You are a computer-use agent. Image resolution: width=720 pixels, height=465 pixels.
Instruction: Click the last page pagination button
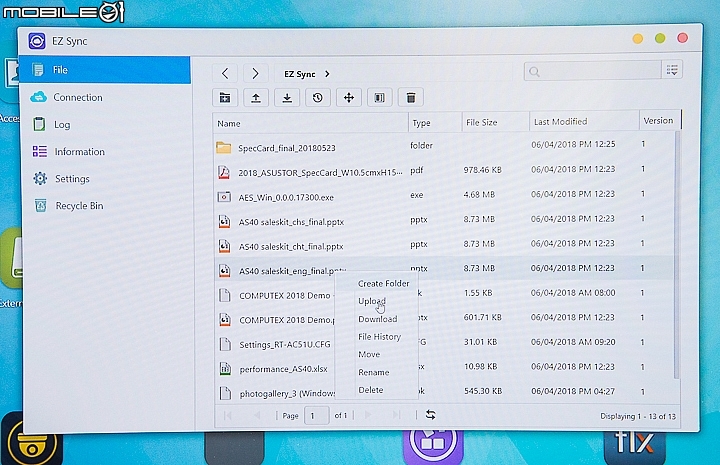point(396,415)
